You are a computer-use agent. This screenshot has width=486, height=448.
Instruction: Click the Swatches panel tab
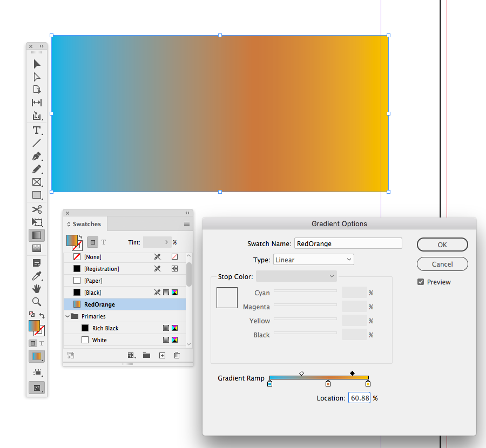coord(86,224)
